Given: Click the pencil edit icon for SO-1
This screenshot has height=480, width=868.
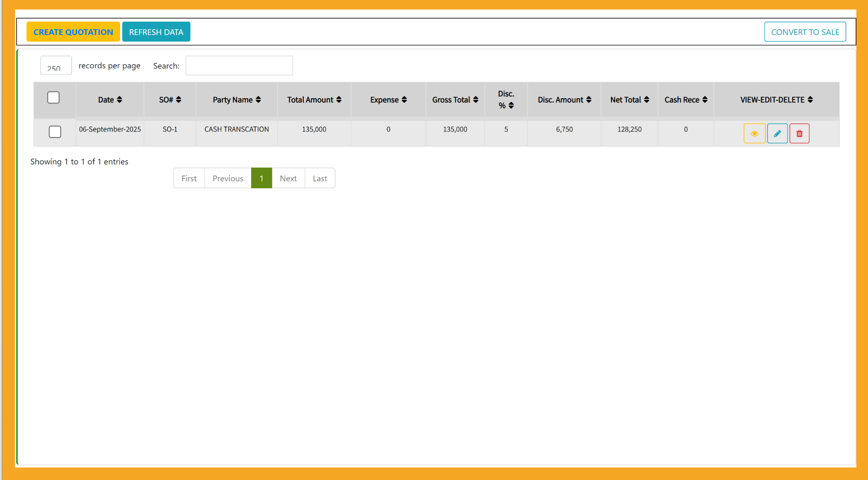Looking at the screenshot, I should pos(777,134).
